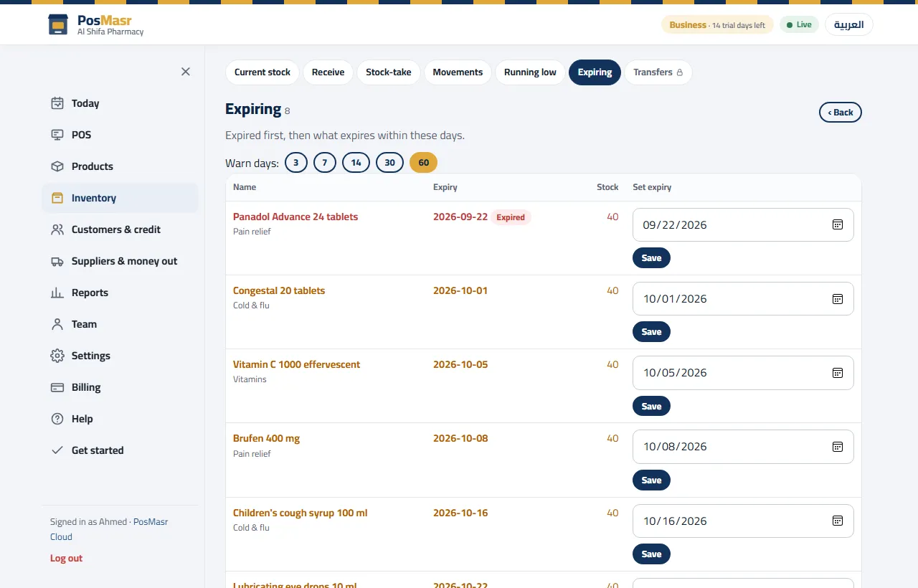
Task: Edit the 10/05/2026 expiry date field
Action: [x=743, y=373]
